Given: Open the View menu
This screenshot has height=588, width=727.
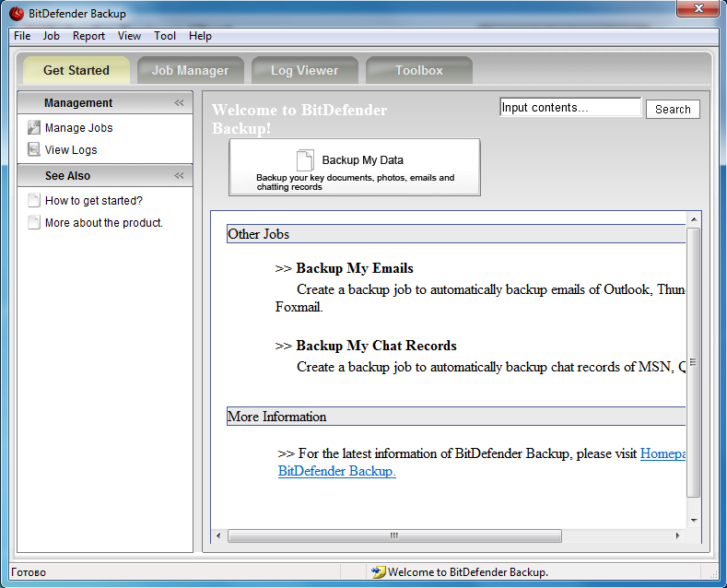Looking at the screenshot, I should pos(129,36).
